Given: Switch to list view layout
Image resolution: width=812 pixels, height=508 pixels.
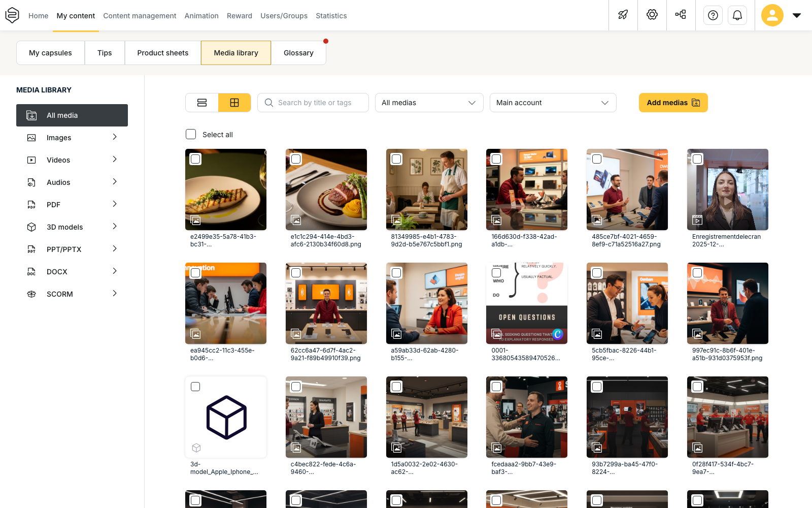Looking at the screenshot, I should click(202, 103).
